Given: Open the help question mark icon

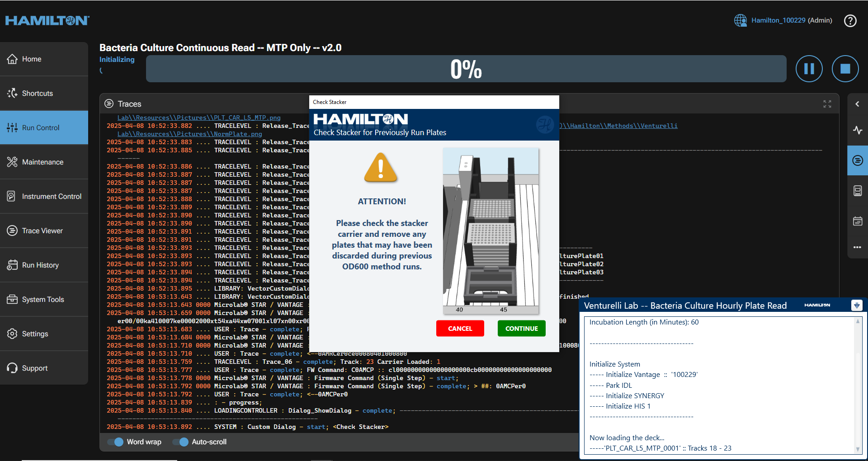Looking at the screenshot, I should coord(850,21).
